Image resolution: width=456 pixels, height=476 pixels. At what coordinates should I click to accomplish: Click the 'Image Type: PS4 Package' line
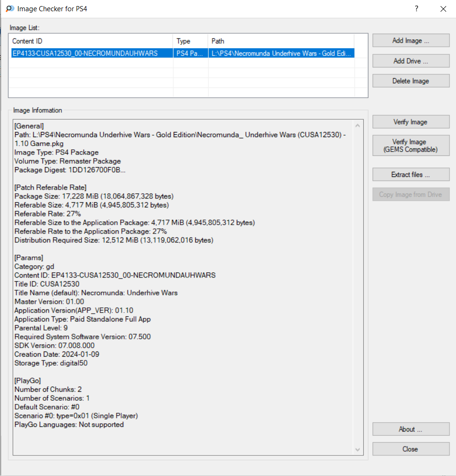[x=57, y=153]
